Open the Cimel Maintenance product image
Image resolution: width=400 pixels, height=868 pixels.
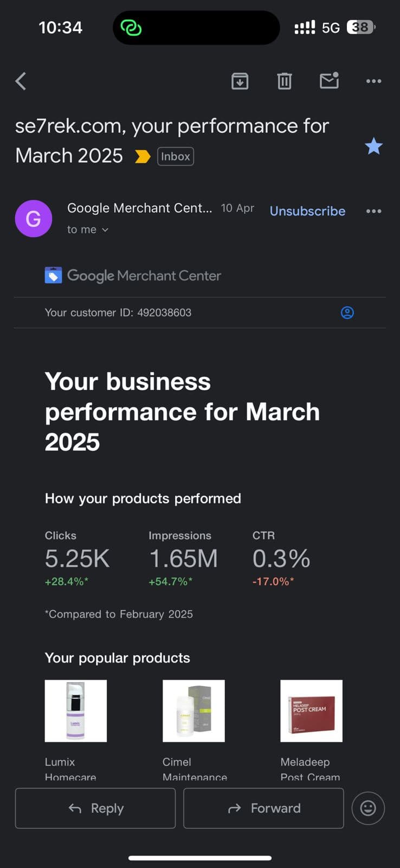(x=193, y=711)
